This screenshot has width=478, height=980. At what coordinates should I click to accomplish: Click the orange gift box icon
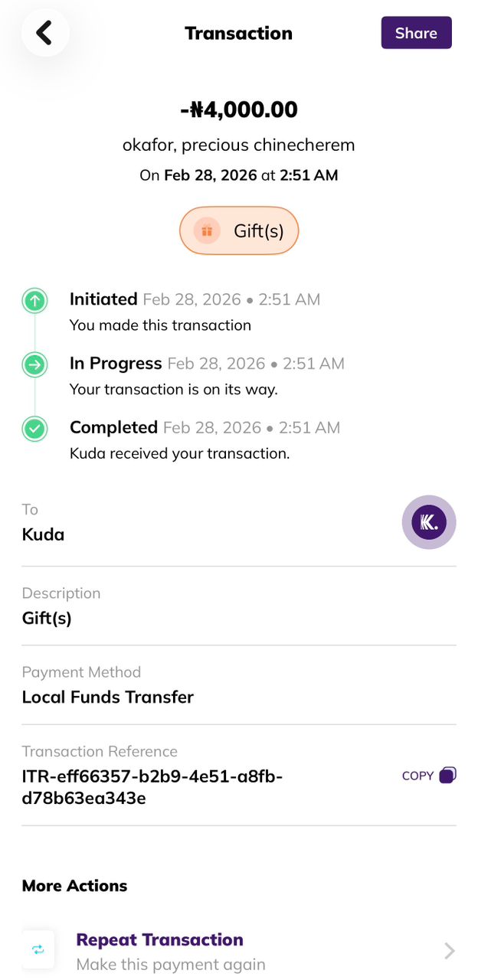[207, 230]
